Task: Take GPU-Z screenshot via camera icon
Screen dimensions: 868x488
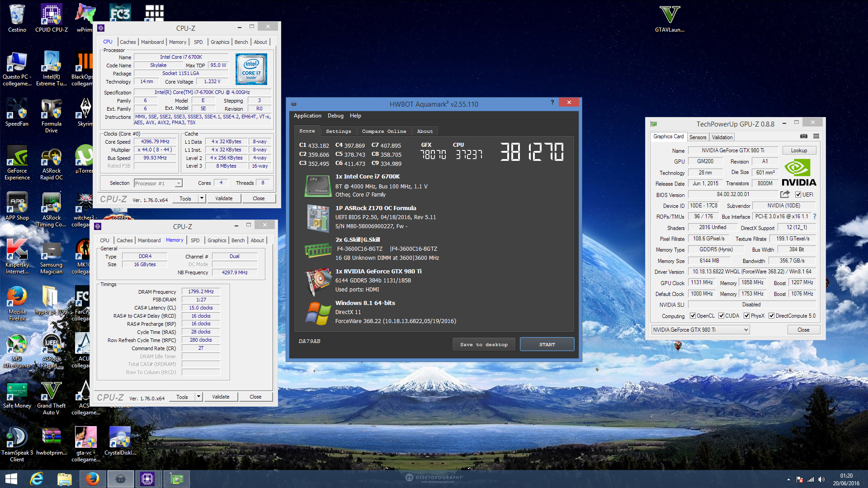Action: (804, 136)
